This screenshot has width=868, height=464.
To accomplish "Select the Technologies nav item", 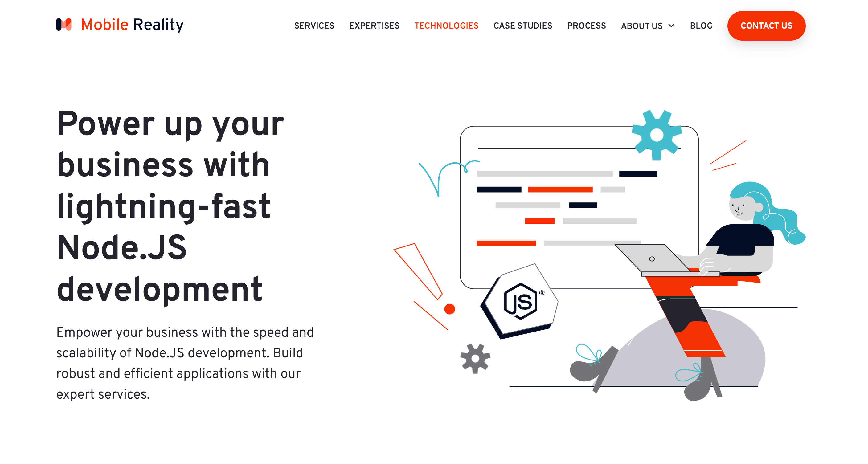I will [x=447, y=25].
